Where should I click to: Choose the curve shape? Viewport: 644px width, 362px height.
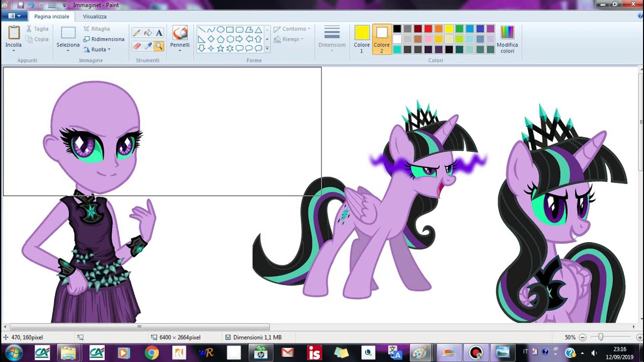(211, 30)
